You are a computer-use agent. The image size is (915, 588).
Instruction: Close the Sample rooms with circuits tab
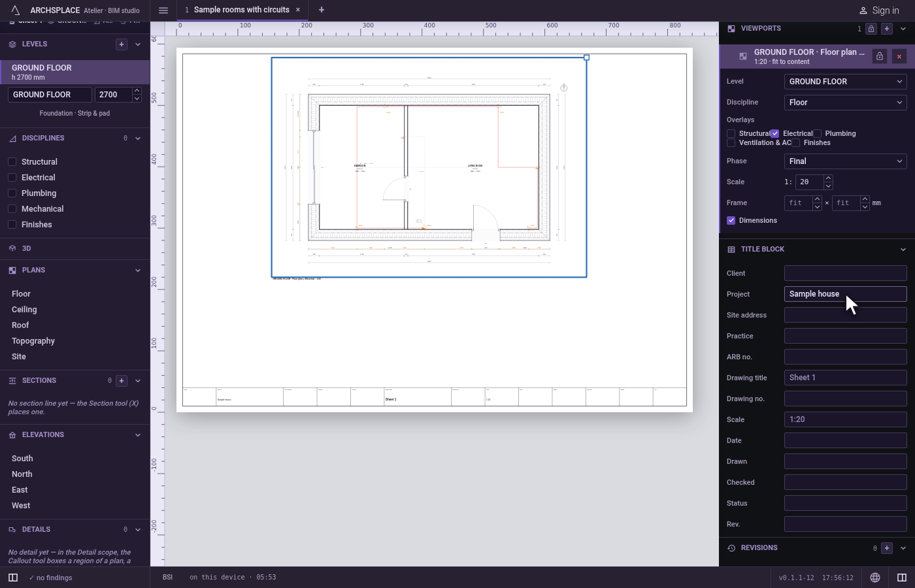(x=298, y=10)
